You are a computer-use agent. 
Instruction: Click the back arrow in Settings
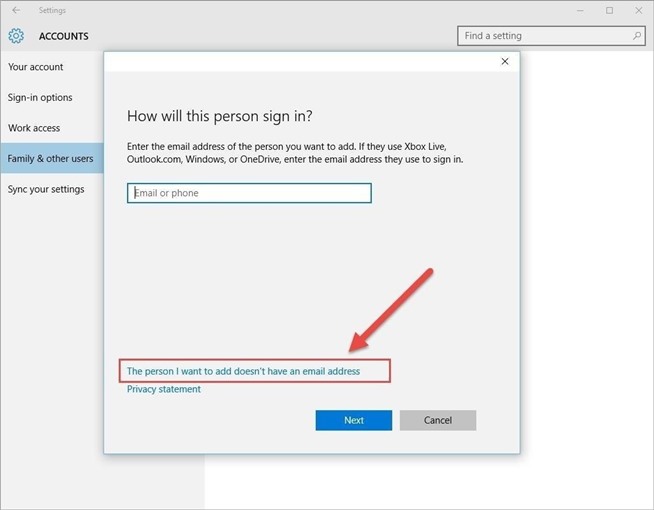(x=16, y=10)
